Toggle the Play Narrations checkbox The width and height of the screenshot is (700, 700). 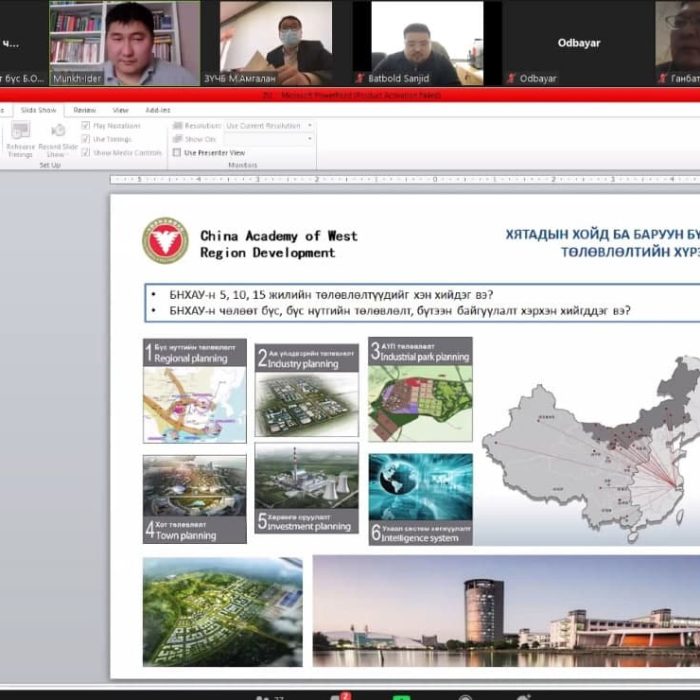pos(86,126)
